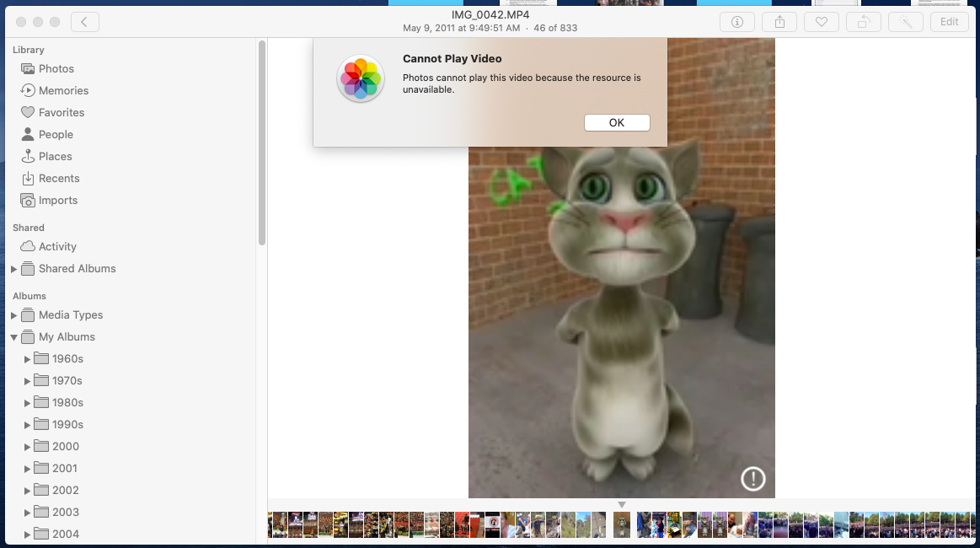Screen dimensions: 980x548
Task: Select current cat thumbnail in filmstrip
Action: click(x=621, y=525)
